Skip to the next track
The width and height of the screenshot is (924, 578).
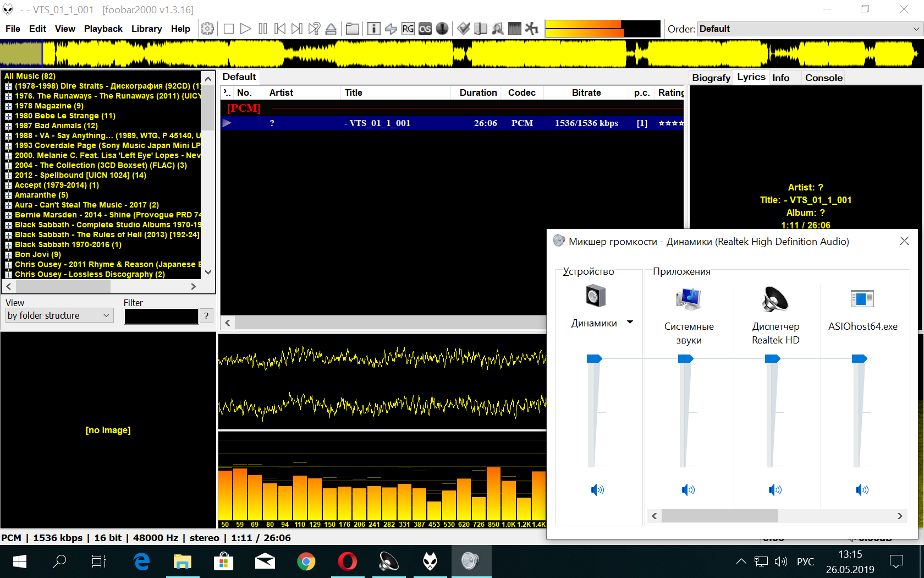[297, 29]
